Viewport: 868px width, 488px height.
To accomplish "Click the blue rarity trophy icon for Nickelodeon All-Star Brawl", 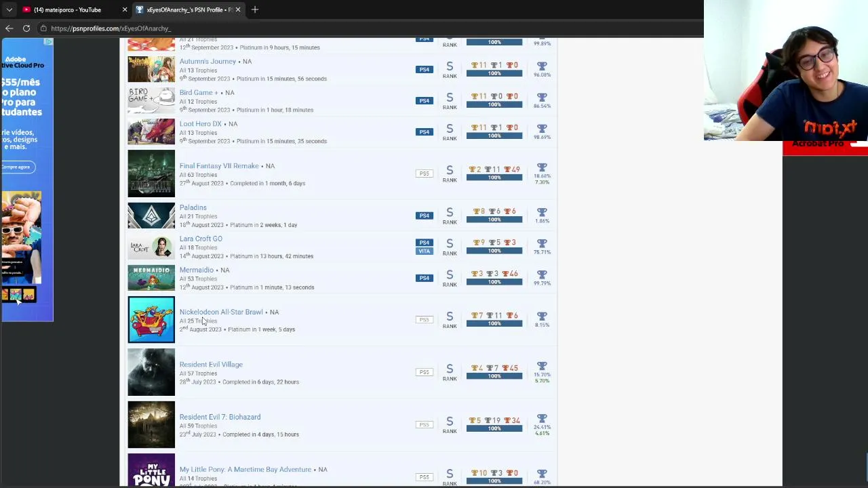I will (542, 317).
